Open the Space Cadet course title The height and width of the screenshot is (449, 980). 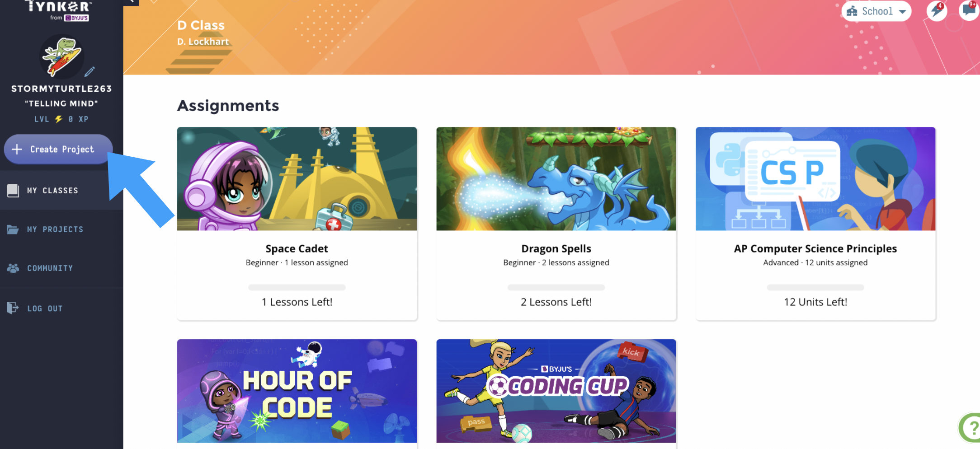[297, 249]
